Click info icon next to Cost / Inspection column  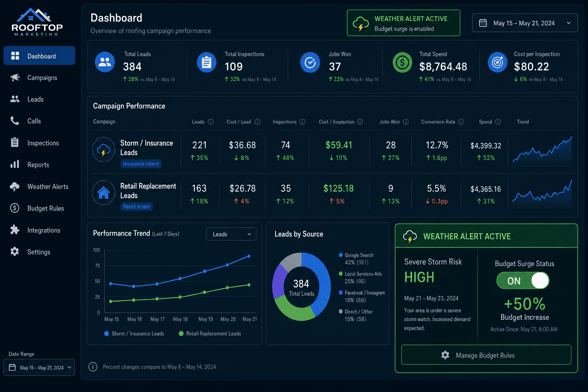[360, 122]
